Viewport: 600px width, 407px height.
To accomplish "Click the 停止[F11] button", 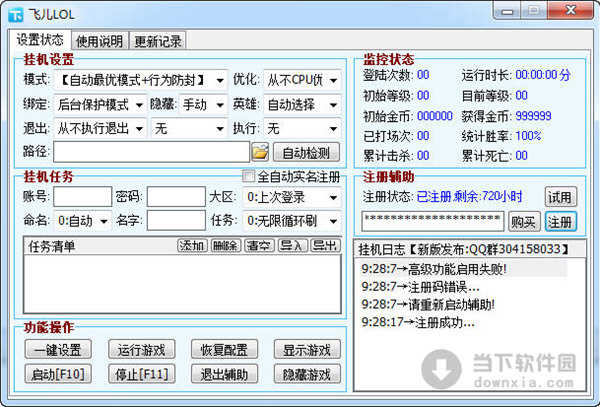I will click(x=142, y=374).
